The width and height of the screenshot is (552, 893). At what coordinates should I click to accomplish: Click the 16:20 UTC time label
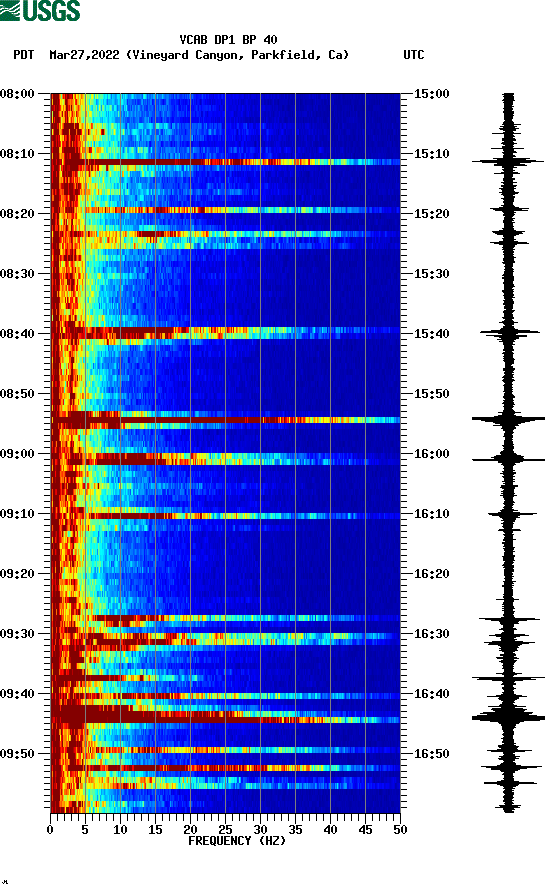431,574
